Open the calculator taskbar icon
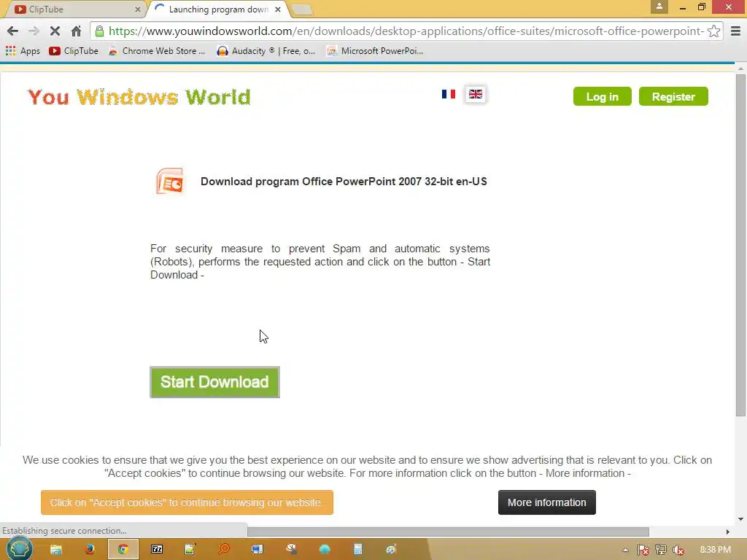 click(357, 550)
